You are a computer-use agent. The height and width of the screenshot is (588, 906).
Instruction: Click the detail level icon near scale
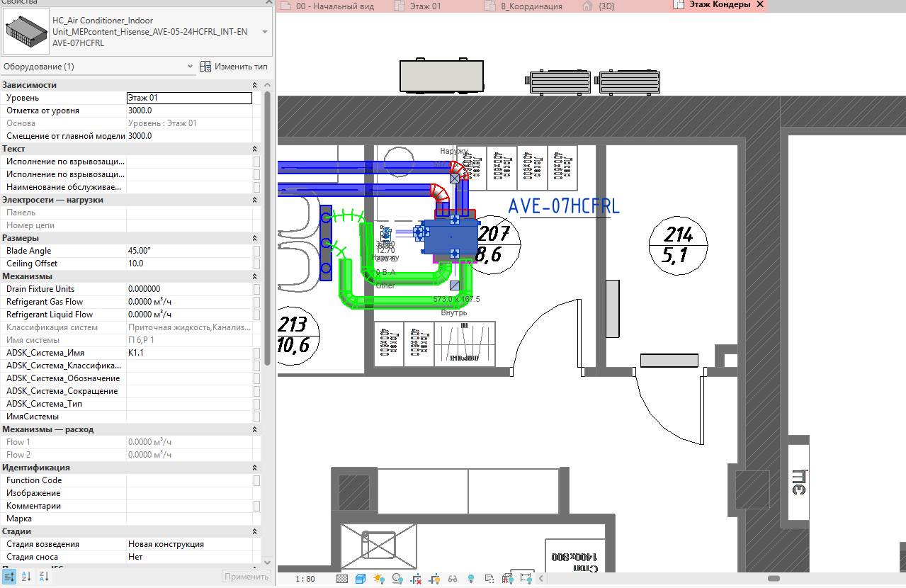coord(342,579)
